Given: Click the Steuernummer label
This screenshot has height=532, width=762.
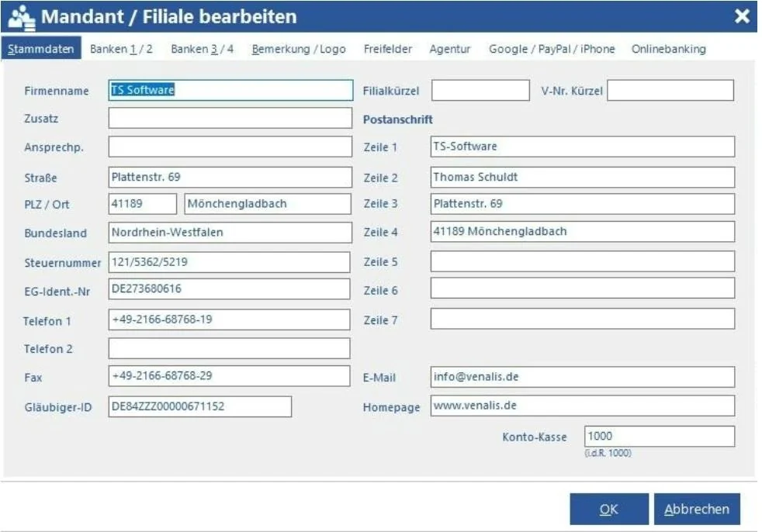Looking at the screenshot, I should tap(63, 263).
